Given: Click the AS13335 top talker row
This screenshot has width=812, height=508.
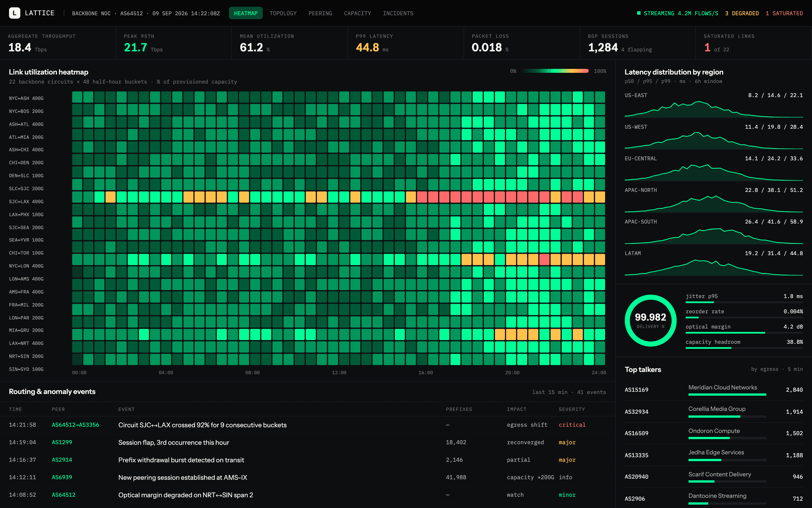Looking at the screenshot, I should pyautogui.click(x=714, y=455).
